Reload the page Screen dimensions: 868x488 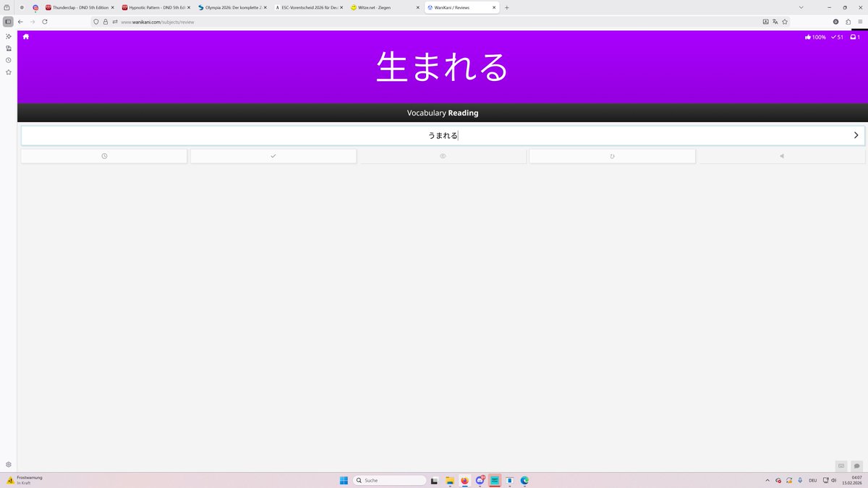(x=45, y=22)
